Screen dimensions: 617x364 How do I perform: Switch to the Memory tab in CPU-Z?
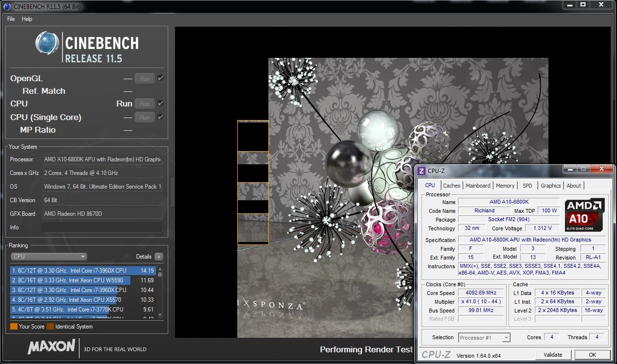point(505,186)
